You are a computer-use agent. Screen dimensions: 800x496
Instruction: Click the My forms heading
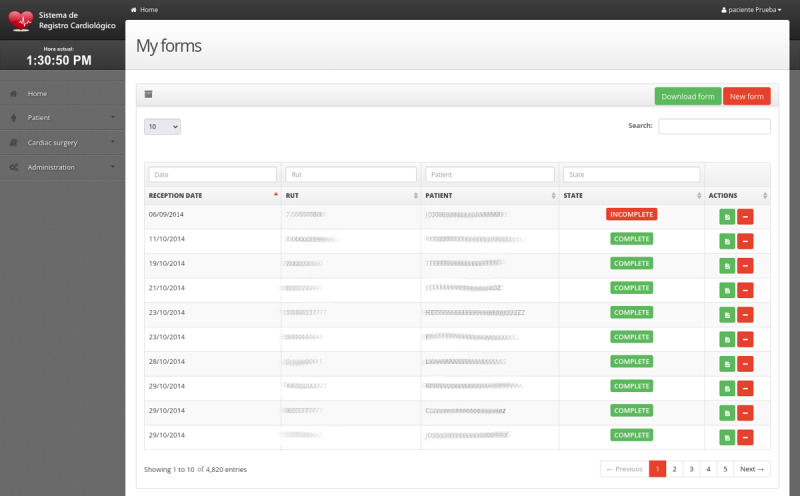(x=169, y=46)
